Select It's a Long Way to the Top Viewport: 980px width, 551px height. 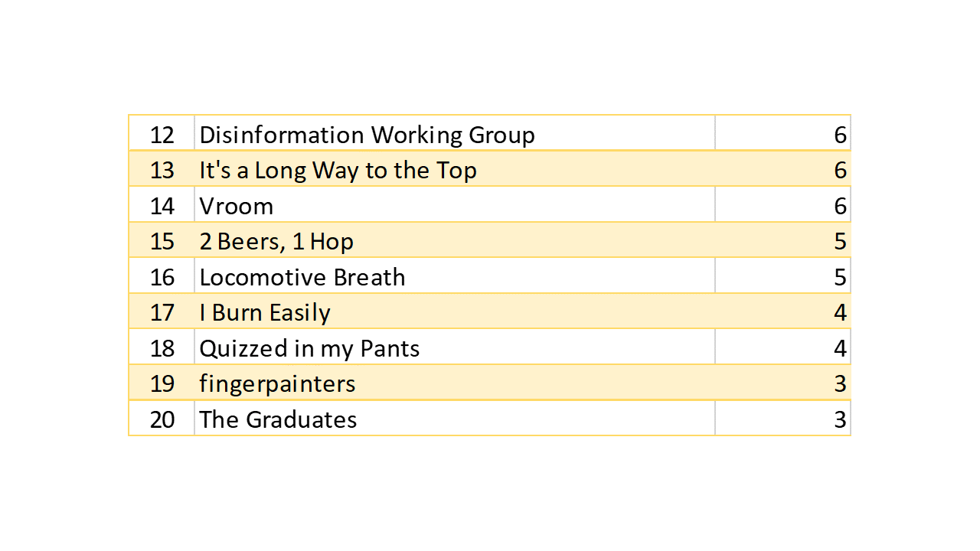tap(338, 170)
